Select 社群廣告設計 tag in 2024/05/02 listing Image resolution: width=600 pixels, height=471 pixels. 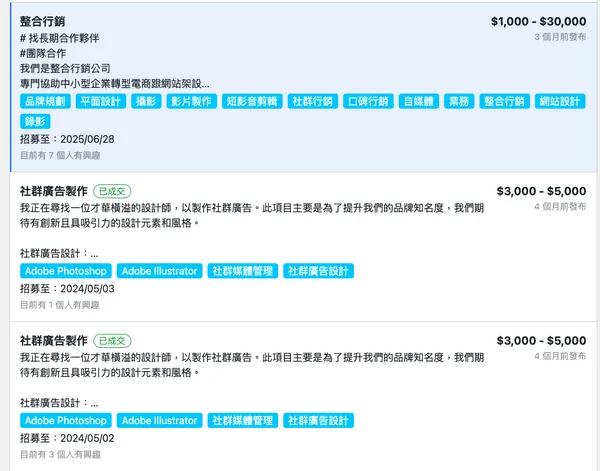click(318, 420)
